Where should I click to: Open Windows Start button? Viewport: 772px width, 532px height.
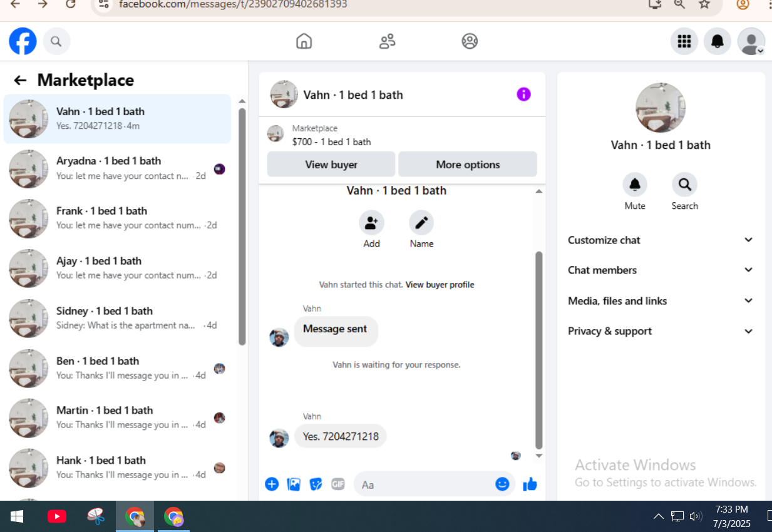pyautogui.click(x=17, y=516)
